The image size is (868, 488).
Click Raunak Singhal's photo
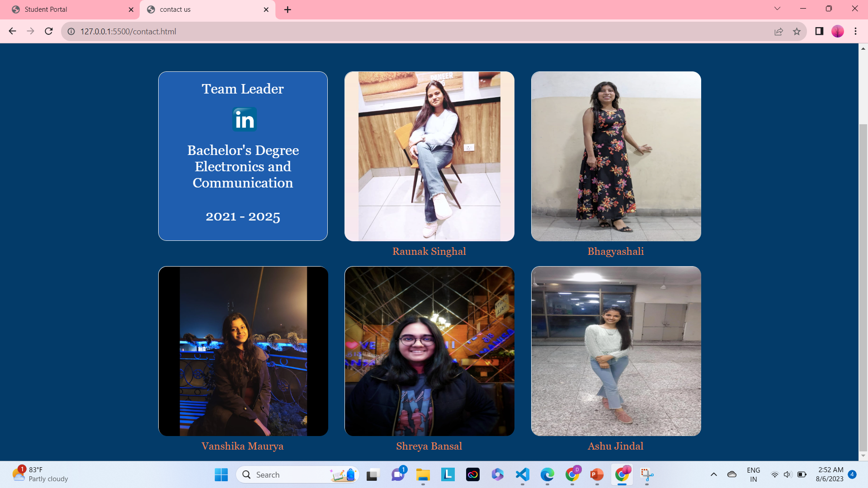pyautogui.click(x=429, y=156)
